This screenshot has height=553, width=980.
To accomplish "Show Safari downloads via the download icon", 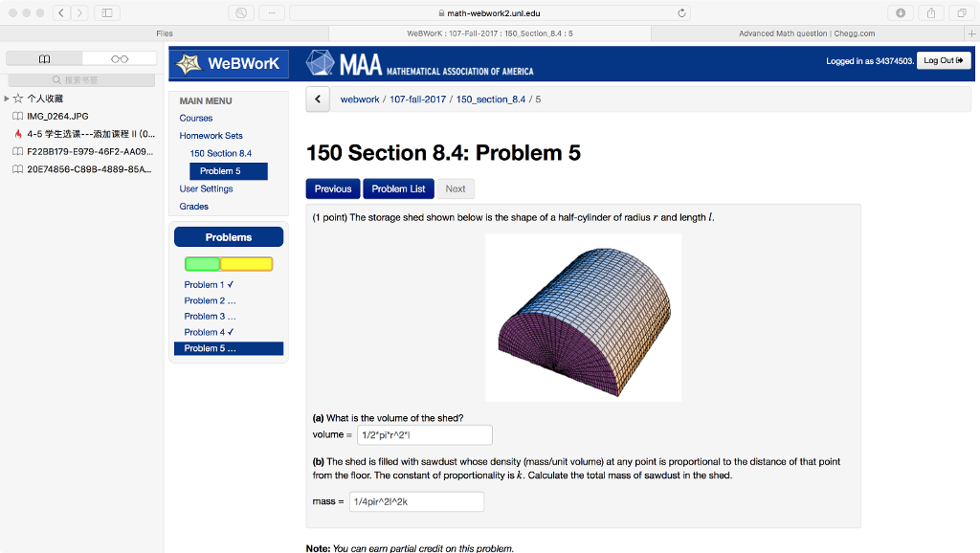I will (901, 12).
